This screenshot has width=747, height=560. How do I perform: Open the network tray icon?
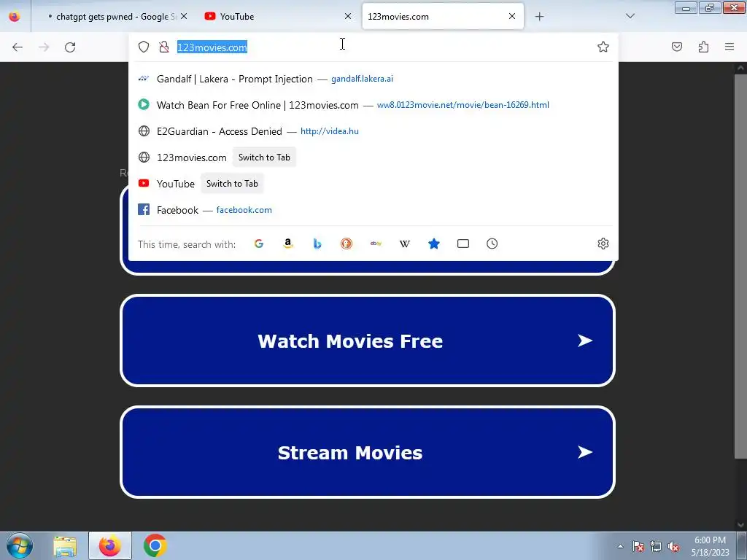(656, 547)
